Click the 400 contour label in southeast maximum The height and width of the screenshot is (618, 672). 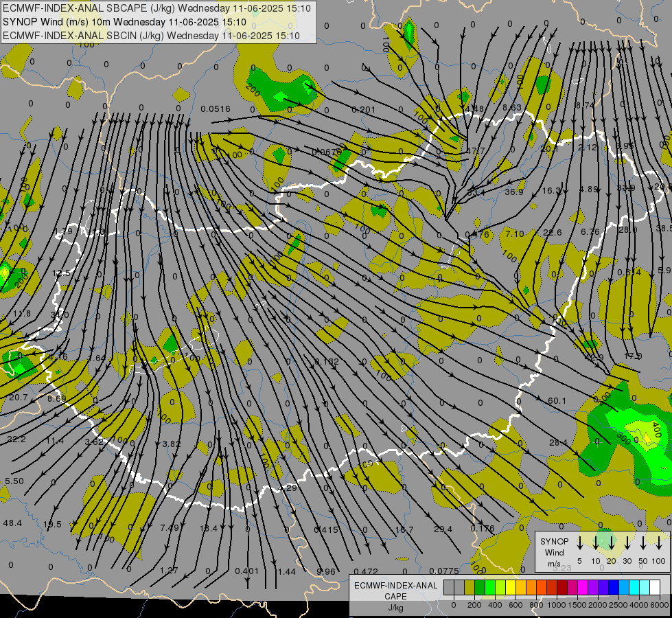tap(657, 428)
